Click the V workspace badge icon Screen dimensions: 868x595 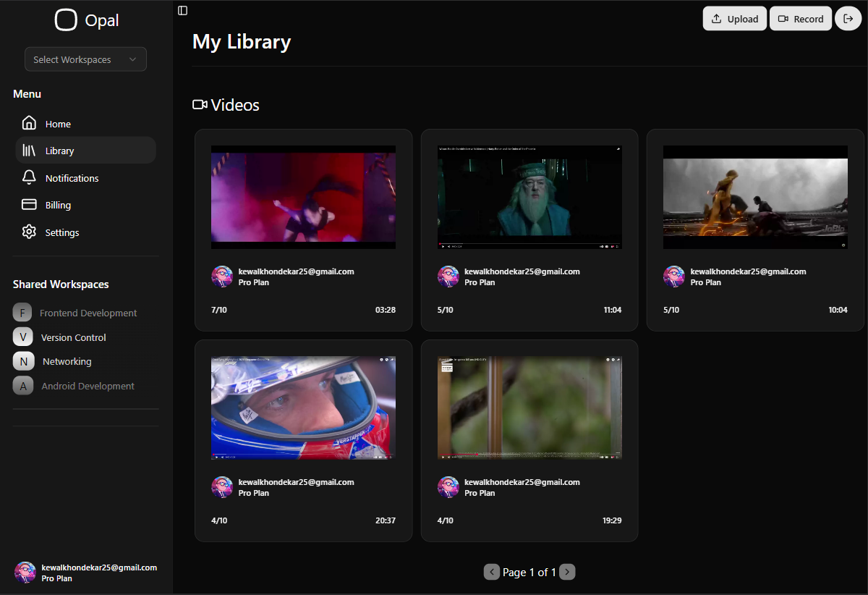click(23, 337)
